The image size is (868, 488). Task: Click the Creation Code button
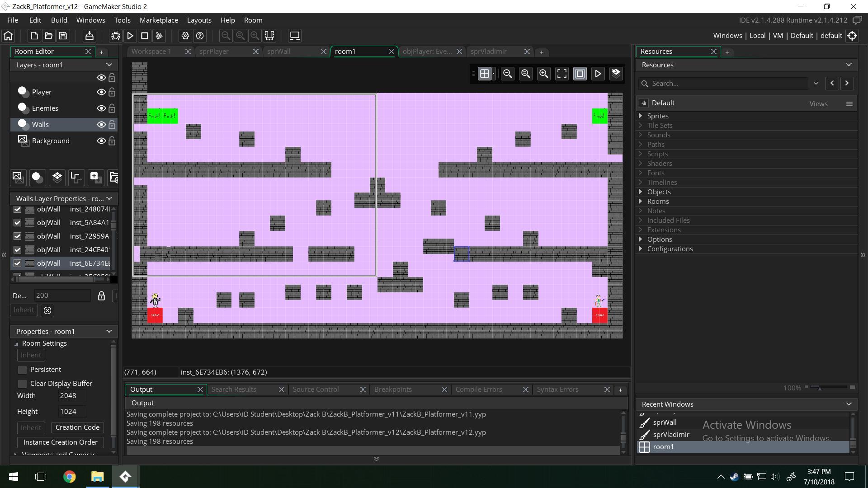[x=77, y=427]
